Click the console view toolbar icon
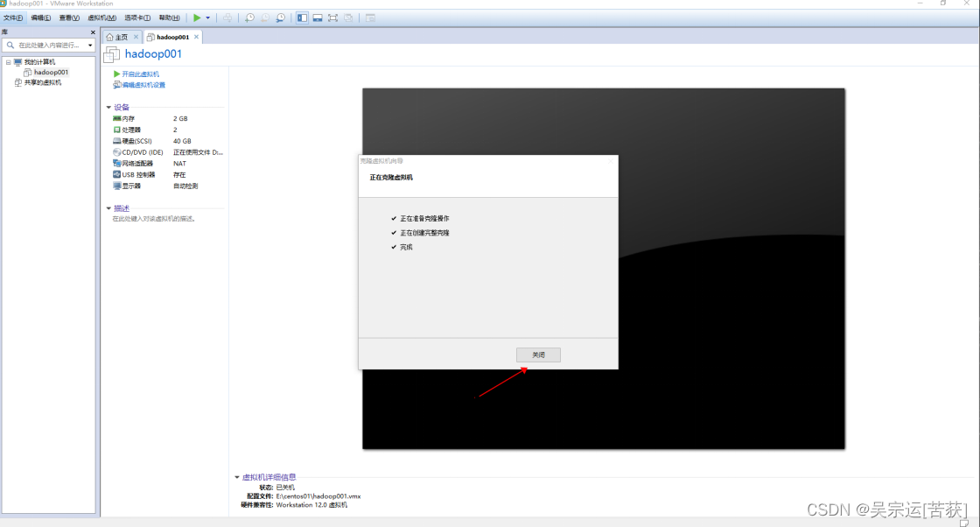Image resolution: width=980 pixels, height=527 pixels. [x=370, y=18]
